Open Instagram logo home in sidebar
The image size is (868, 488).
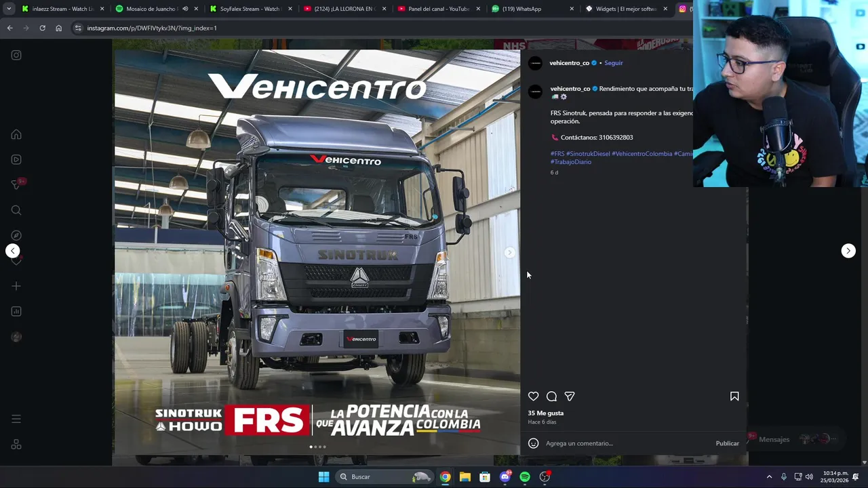pos(16,55)
